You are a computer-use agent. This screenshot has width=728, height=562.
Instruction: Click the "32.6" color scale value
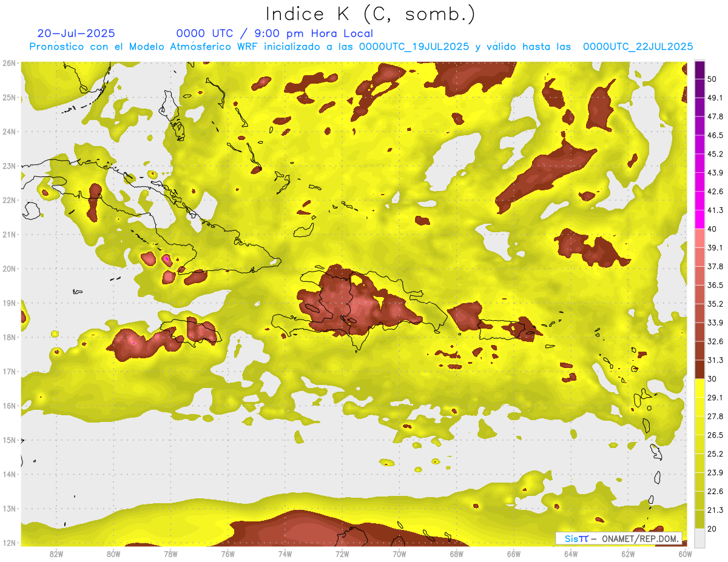pyautogui.click(x=715, y=341)
